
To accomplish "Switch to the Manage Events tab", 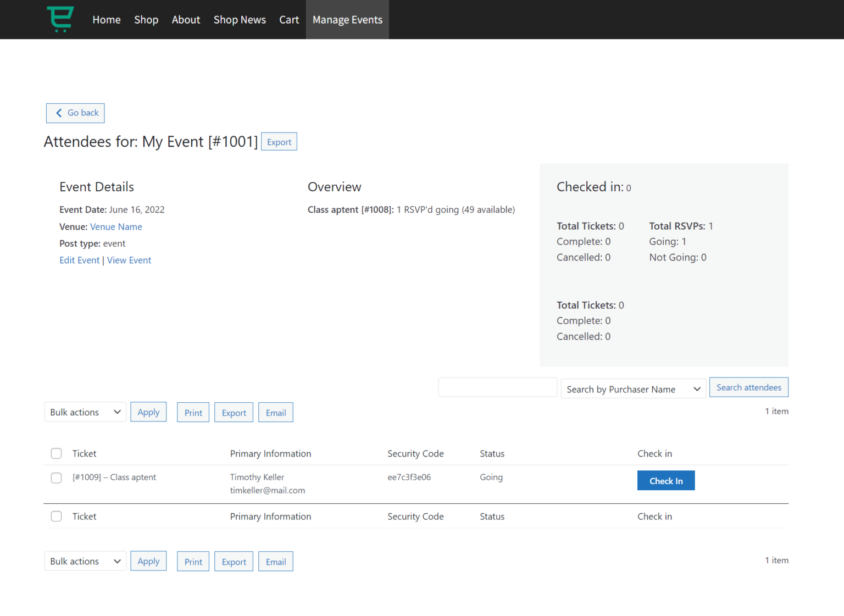I will (347, 19).
